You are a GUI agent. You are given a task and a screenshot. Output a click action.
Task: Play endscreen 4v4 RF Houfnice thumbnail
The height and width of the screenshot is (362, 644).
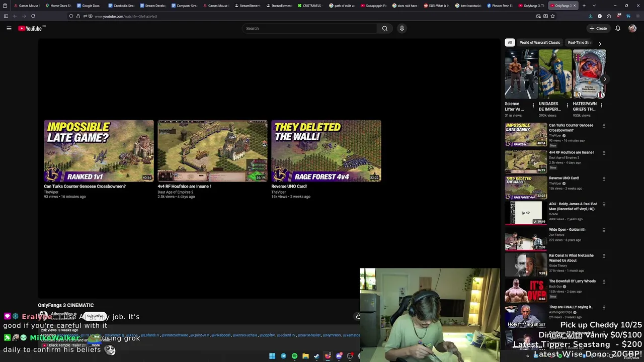click(212, 150)
